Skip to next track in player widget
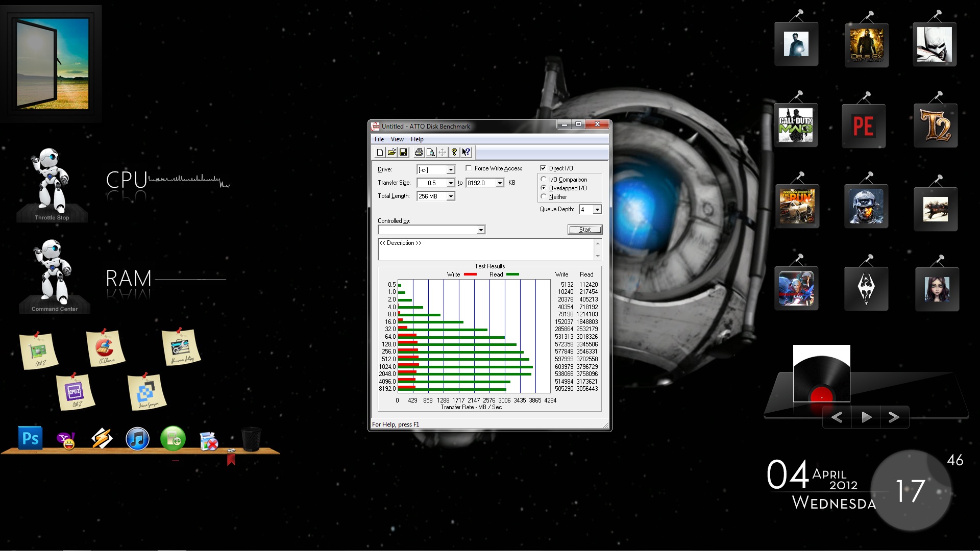This screenshot has height=551, width=980. pos(894,417)
